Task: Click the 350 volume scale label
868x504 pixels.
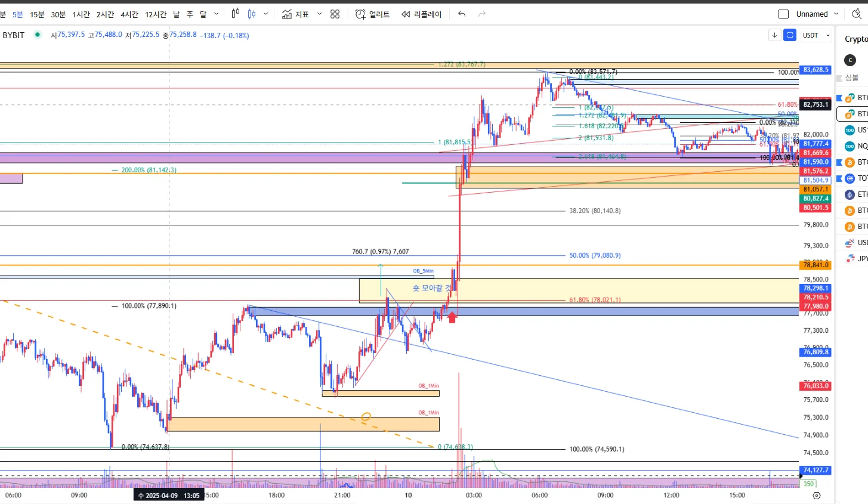Action: (x=808, y=484)
